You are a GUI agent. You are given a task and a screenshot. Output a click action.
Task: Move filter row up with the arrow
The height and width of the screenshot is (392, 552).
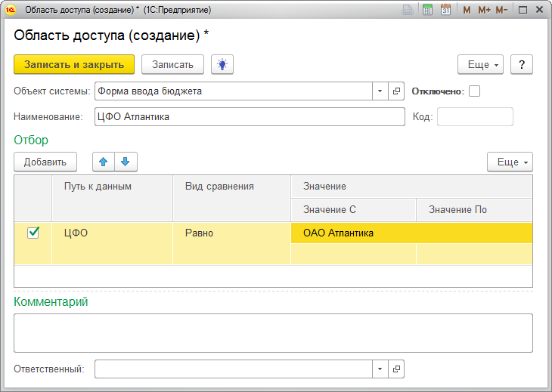103,161
